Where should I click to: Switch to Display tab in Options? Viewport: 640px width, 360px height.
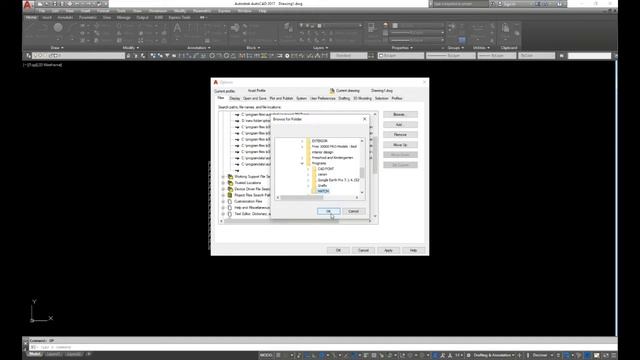235,98
